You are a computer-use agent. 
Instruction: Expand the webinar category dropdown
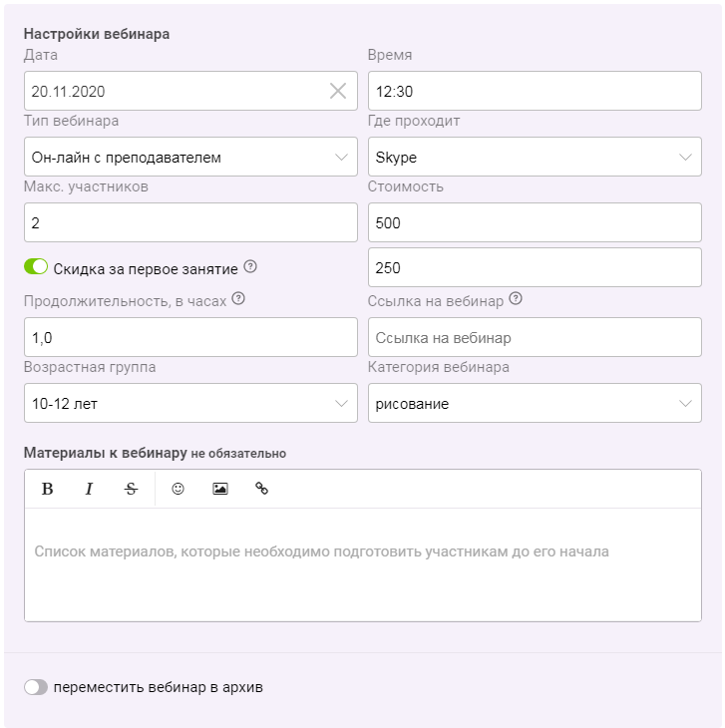tap(535, 403)
